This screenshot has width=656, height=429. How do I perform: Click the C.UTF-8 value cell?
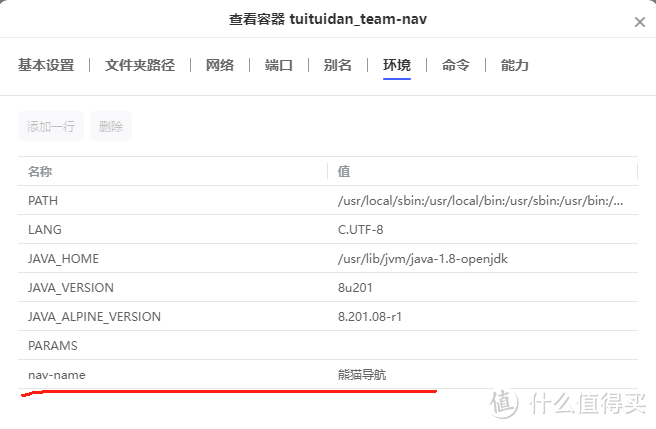pos(482,229)
